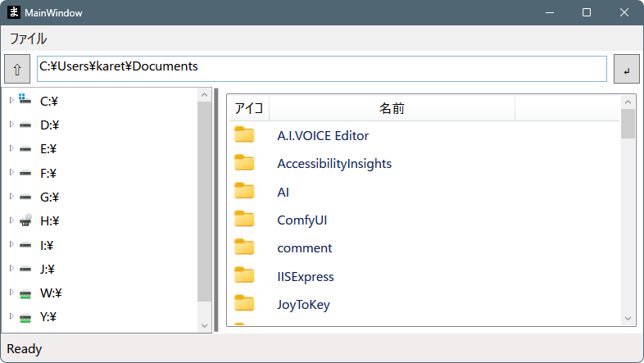Click the enter/go button beside the path
The height and width of the screenshot is (363, 644).
point(626,69)
